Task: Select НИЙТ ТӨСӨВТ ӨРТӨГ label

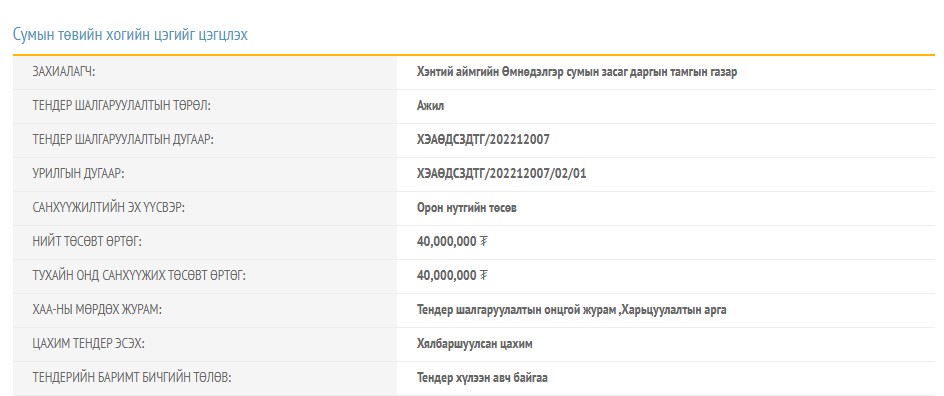Action: (87, 242)
